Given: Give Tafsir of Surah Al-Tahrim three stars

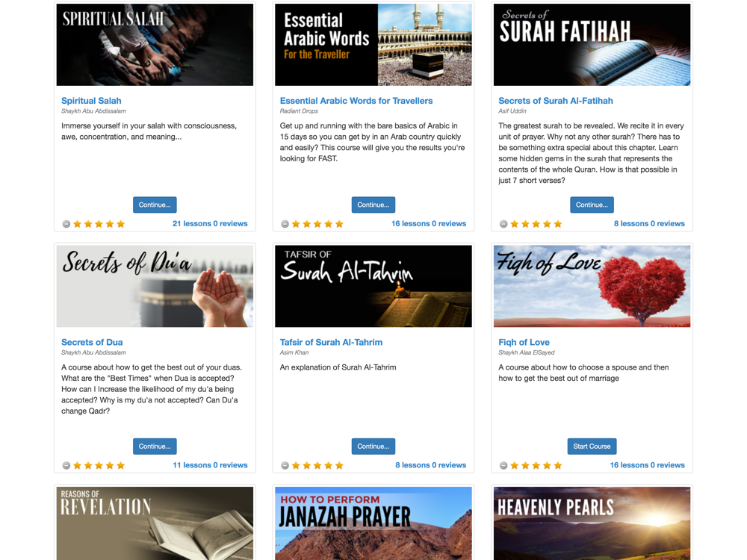Looking at the screenshot, I should pos(317,465).
